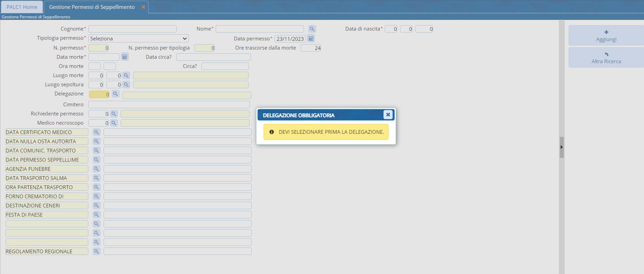The width and height of the screenshot is (644, 274).
Task: Focus the Cognome input field
Action: (132, 29)
